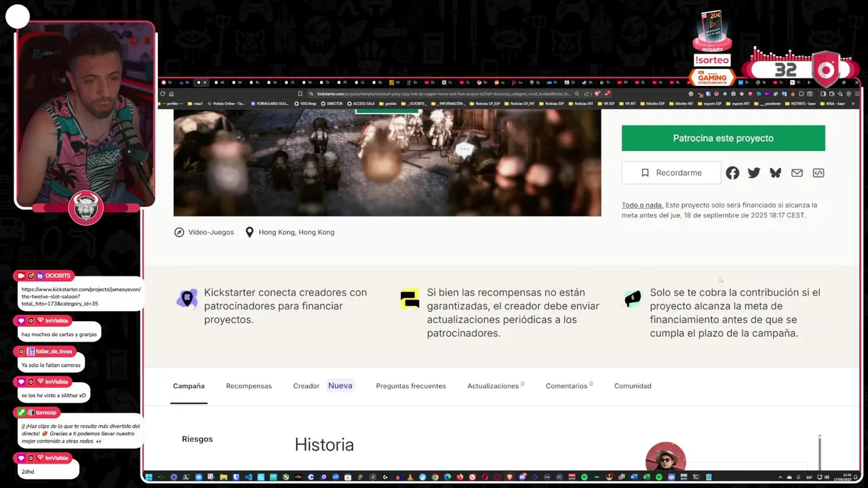Click chat message '2dhd'
Viewport: 868px width, 488px height.
(28, 472)
